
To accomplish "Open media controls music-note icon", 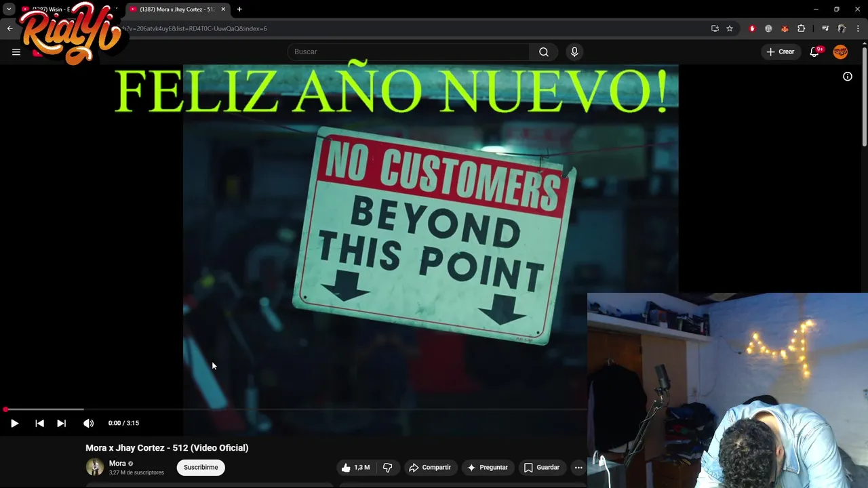I will [x=825, y=28].
